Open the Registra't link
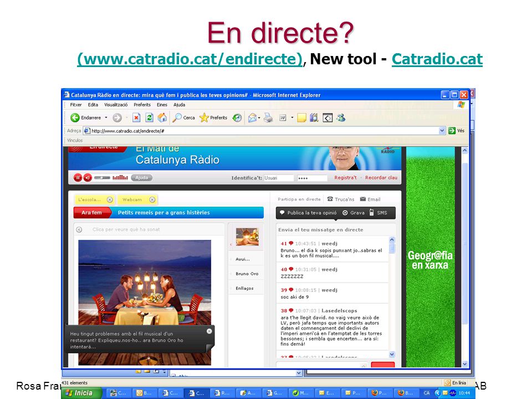 pyautogui.click(x=345, y=177)
